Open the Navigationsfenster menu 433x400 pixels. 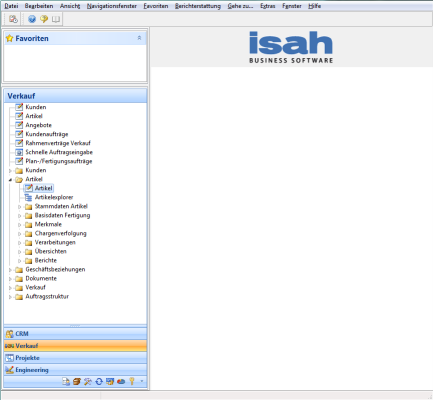click(x=112, y=6)
